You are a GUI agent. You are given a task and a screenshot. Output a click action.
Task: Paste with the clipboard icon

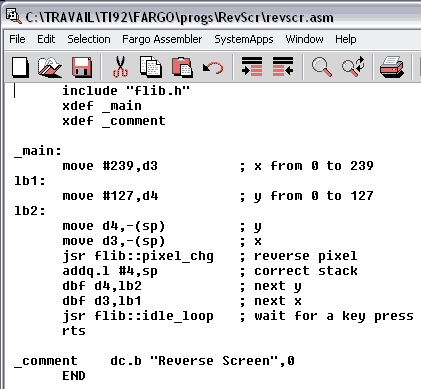(182, 67)
